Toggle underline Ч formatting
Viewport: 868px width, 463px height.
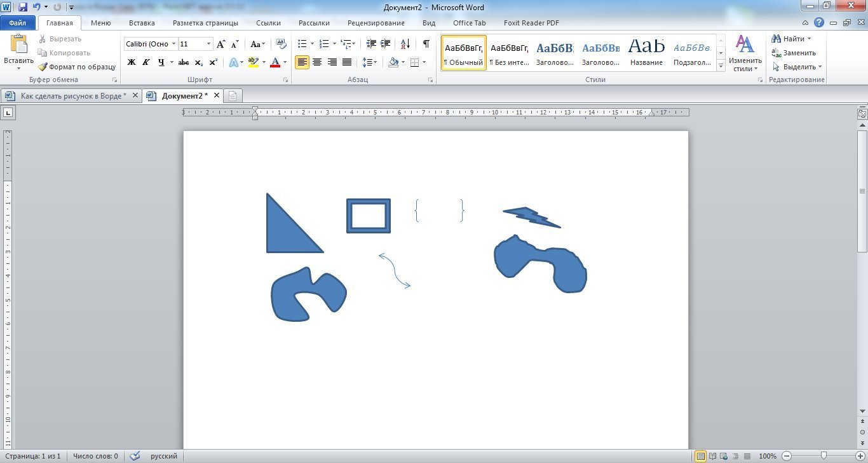point(161,62)
